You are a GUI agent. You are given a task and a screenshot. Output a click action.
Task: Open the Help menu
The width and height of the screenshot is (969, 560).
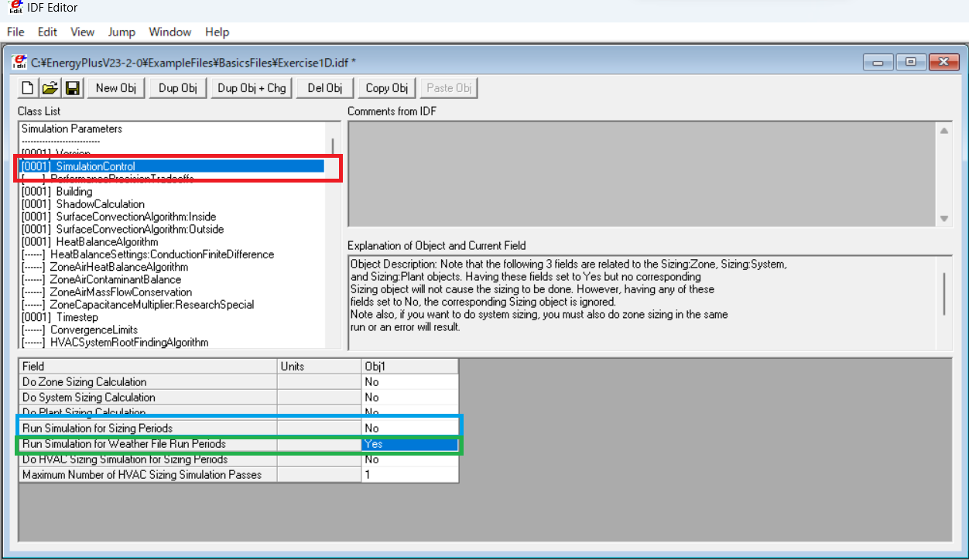pyautogui.click(x=217, y=32)
